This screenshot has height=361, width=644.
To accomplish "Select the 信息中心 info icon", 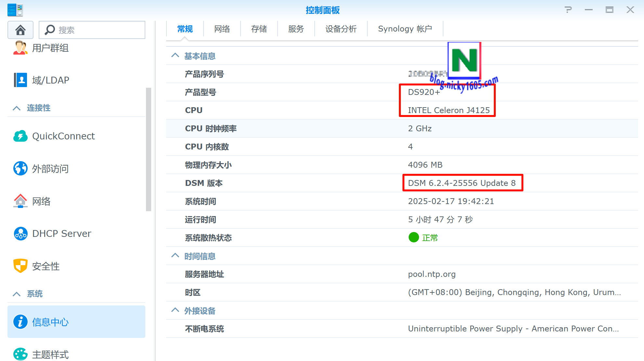I will [20, 322].
